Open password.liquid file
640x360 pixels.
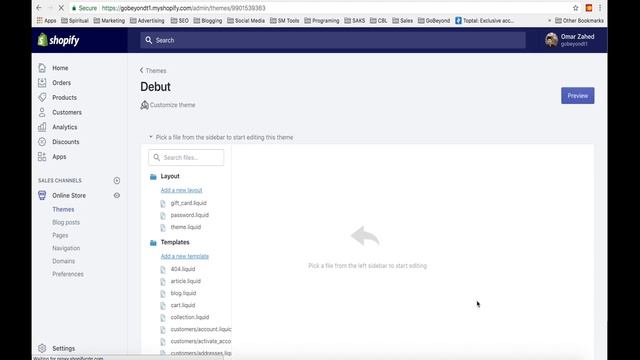[189, 215]
